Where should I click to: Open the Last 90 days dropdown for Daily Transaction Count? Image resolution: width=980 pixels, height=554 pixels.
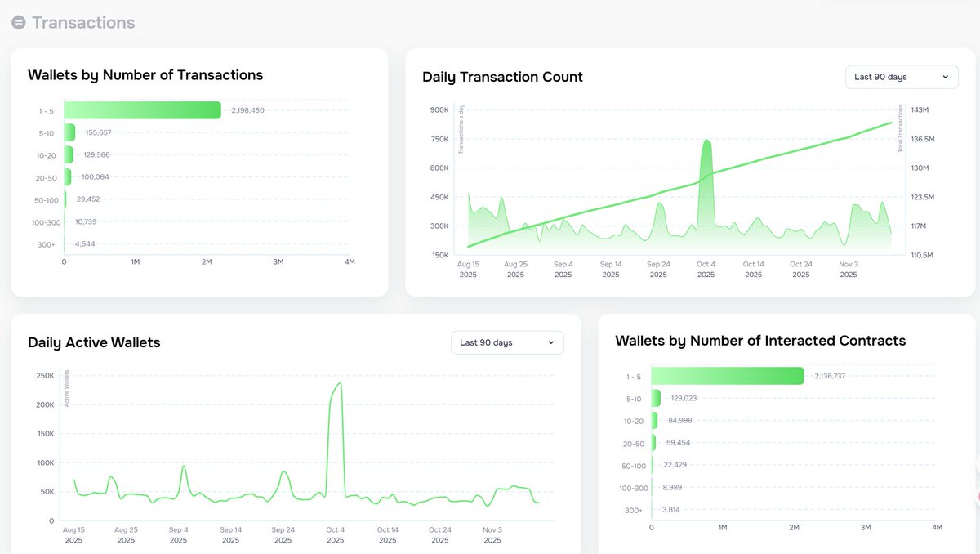coord(901,76)
